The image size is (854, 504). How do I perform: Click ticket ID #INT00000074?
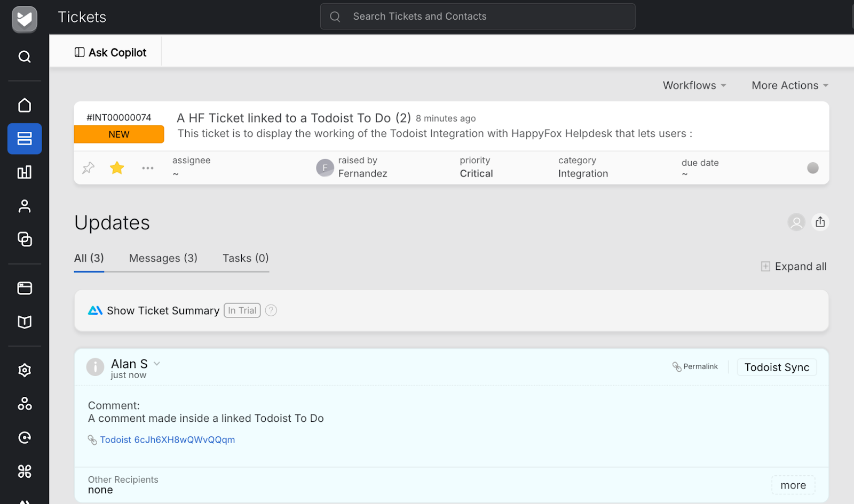(119, 117)
